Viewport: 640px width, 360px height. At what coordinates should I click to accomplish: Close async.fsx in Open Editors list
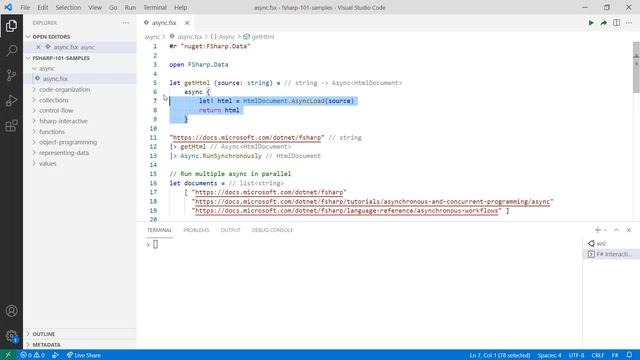pos(38,47)
